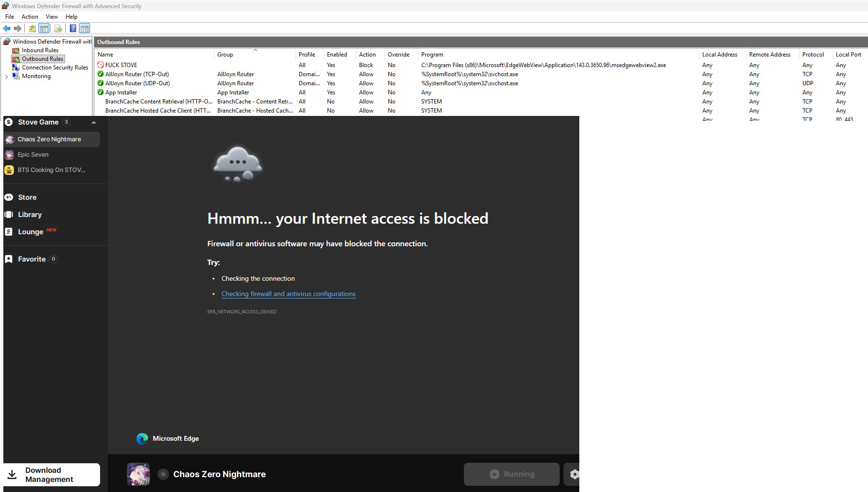This screenshot has width=868, height=492.
Task: Select the root 'Windows Defender Firewall' tree node
Action: 52,42
